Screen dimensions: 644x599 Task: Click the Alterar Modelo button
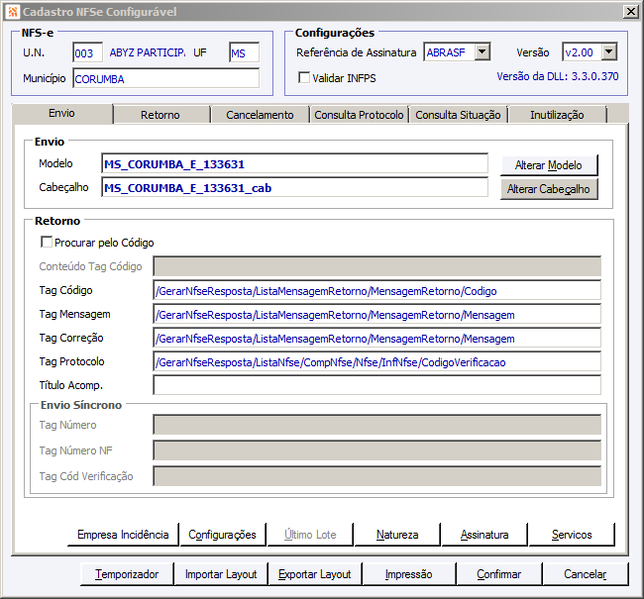tap(549, 165)
